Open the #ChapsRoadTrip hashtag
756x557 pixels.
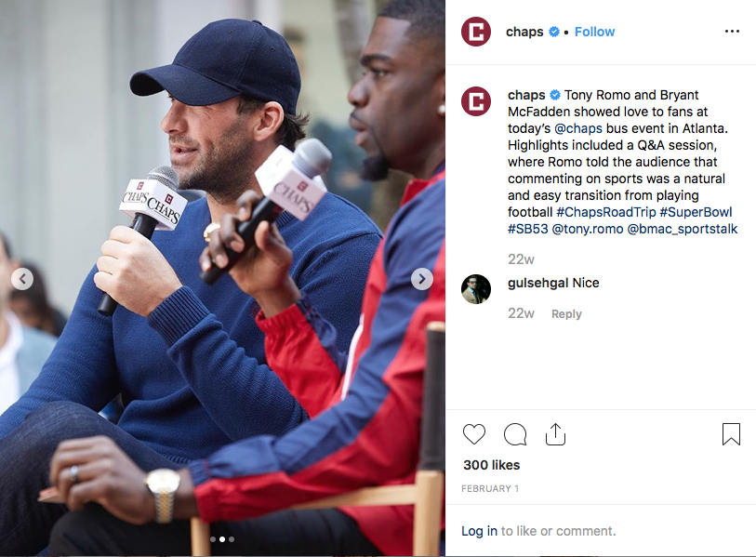606,212
